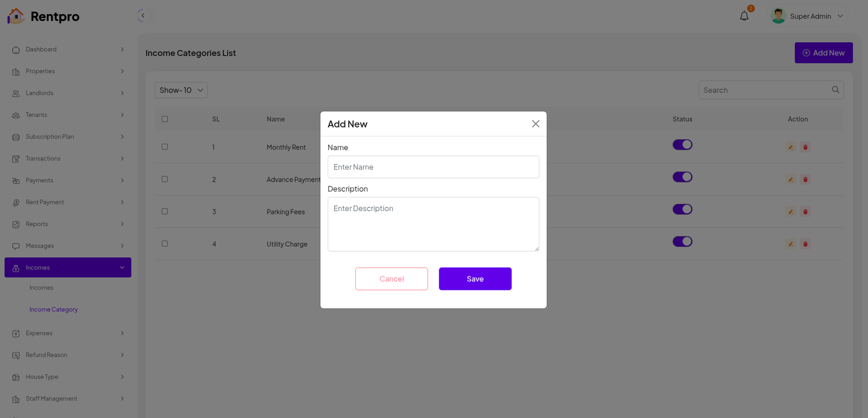Screen dimensions: 868x418
Task: Open the Incomes submenu item
Action: click(41, 288)
